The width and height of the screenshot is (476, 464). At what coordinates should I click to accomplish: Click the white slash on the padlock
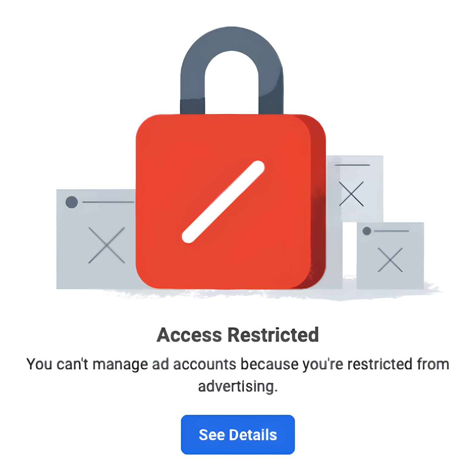tap(223, 202)
